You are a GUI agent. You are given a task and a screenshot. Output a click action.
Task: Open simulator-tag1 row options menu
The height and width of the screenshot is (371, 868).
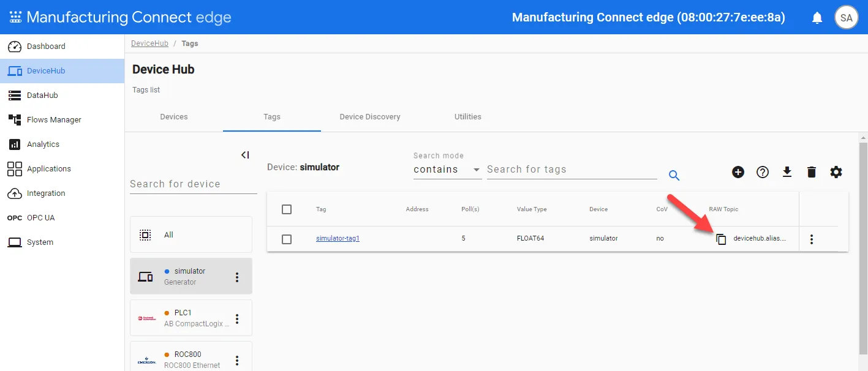coord(812,239)
